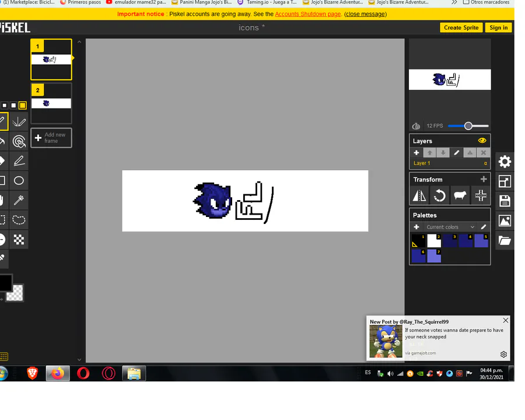Open the Export image panel
Image resolution: width=525 pixels, height=420 pixels.
pyautogui.click(x=505, y=221)
